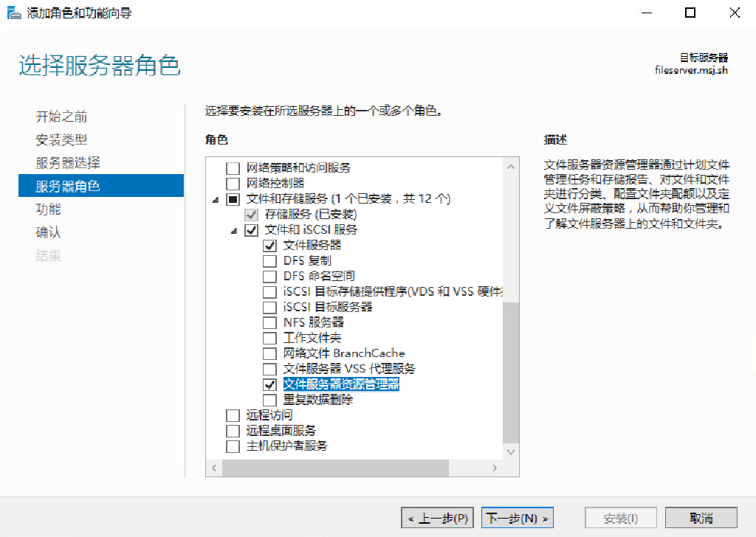
Task: Enable the DFS 复制 role service
Action: tap(270, 260)
